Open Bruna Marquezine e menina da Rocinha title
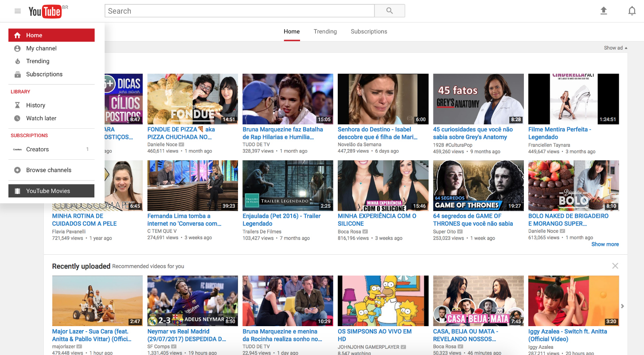The image size is (644, 355). [282, 335]
